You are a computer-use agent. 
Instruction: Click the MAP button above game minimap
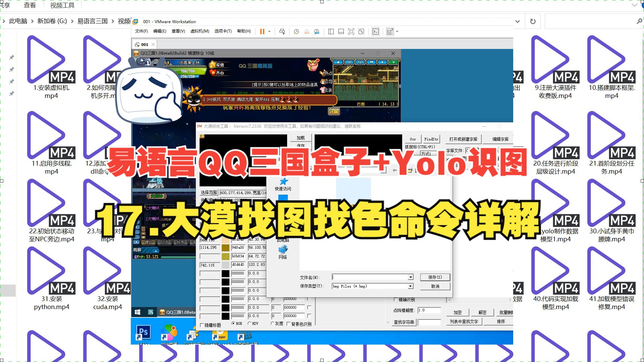point(349,62)
